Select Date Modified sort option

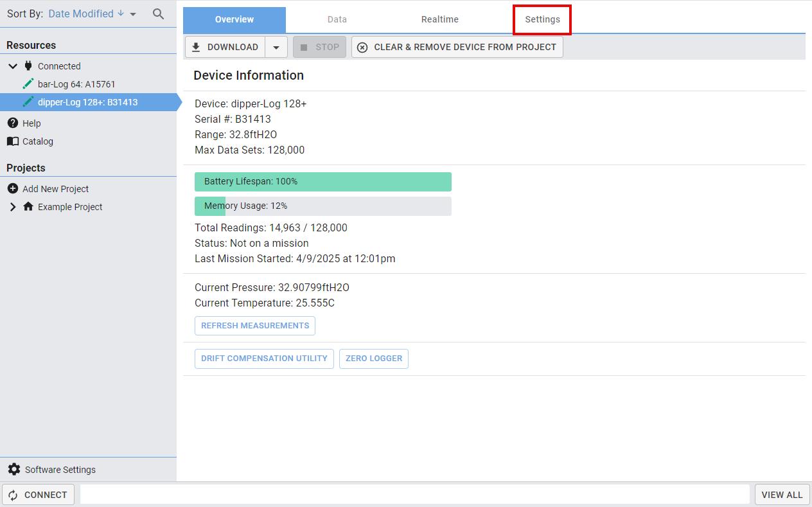pyautogui.click(x=81, y=13)
